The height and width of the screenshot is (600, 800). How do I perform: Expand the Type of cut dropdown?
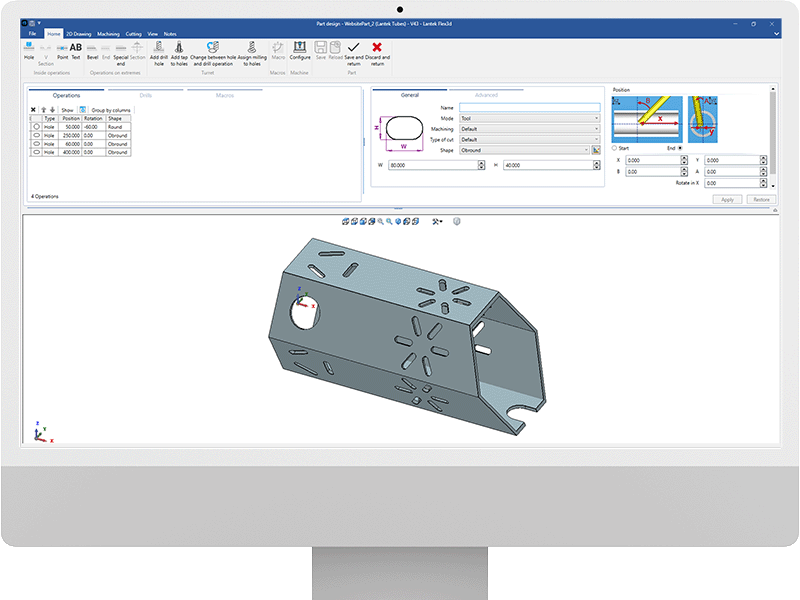tap(529, 139)
